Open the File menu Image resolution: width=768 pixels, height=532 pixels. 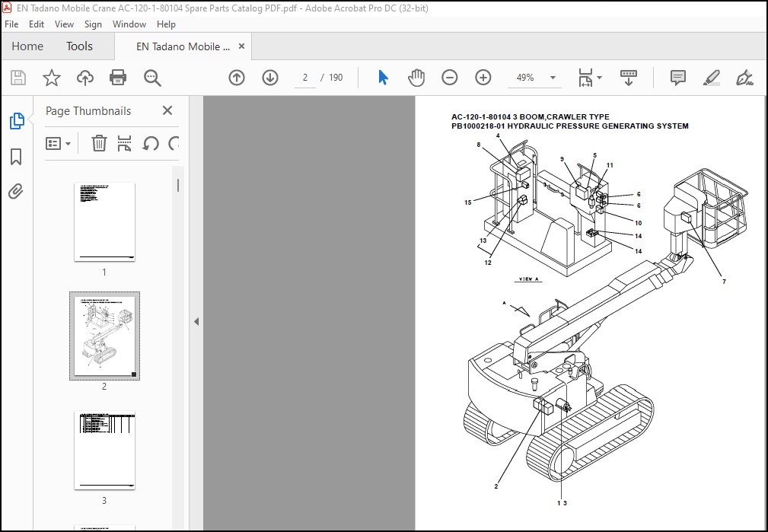pos(11,24)
